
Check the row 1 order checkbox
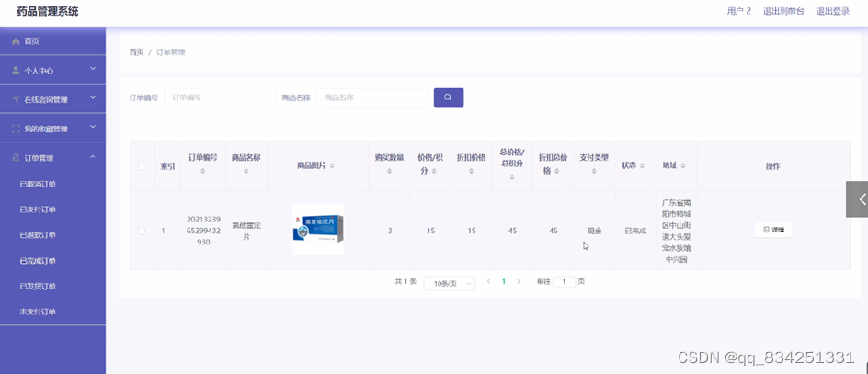(142, 231)
